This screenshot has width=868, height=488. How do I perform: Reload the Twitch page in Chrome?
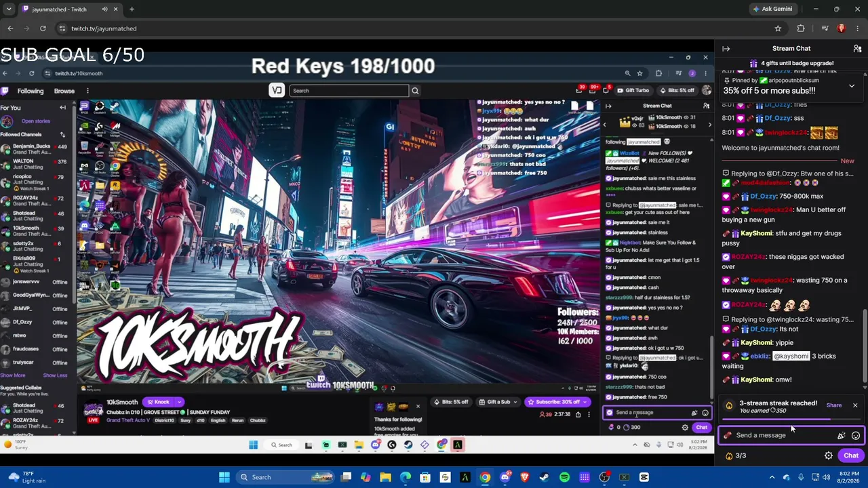coord(43,28)
